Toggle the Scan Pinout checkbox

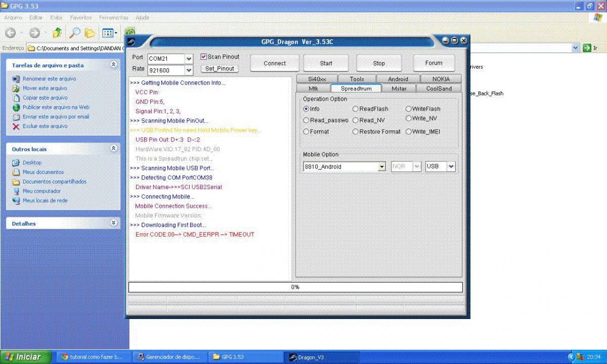click(x=204, y=57)
